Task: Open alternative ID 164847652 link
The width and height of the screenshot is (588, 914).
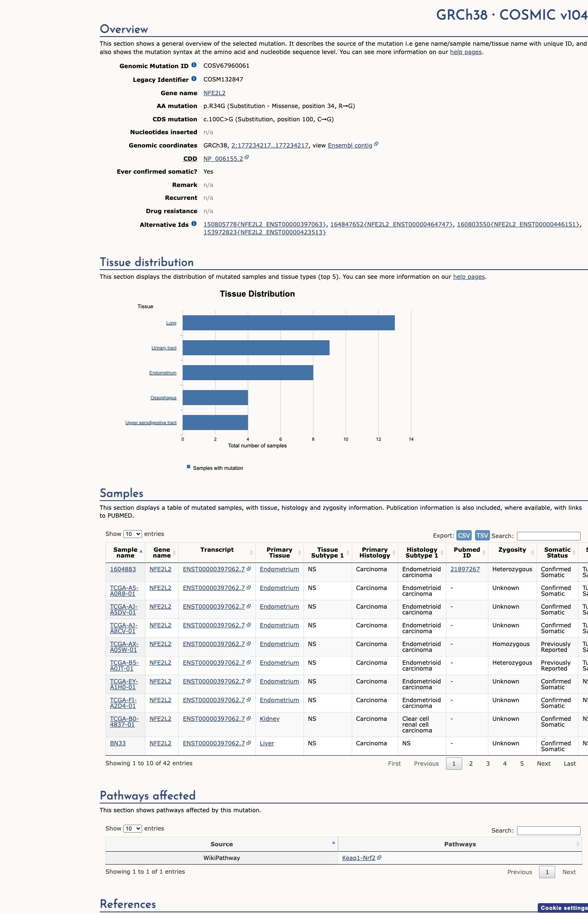Action: coord(391,224)
